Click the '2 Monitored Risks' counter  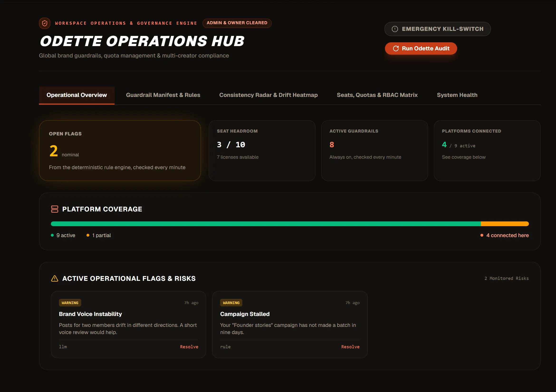coord(506,278)
